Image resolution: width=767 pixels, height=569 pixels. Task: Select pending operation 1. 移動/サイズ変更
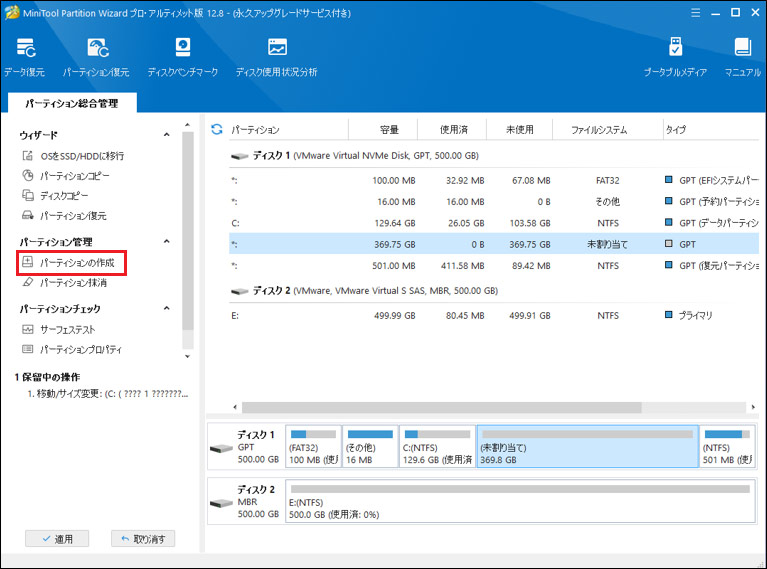point(108,394)
